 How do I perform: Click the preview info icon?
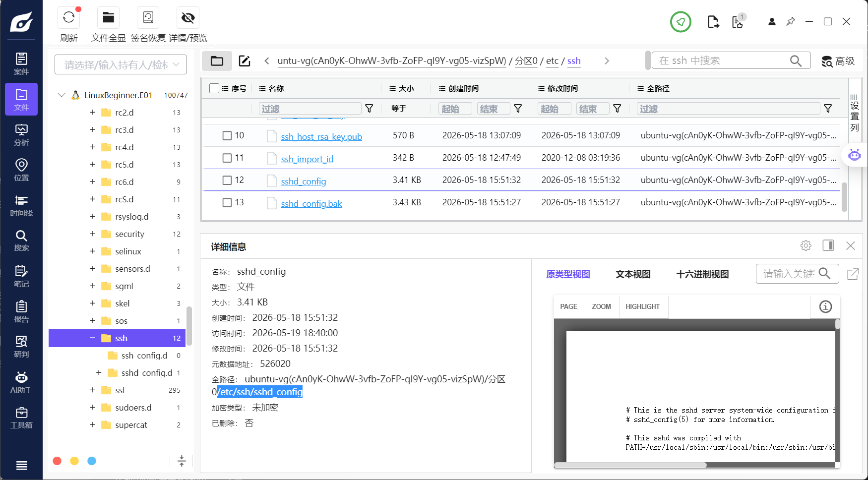click(825, 306)
